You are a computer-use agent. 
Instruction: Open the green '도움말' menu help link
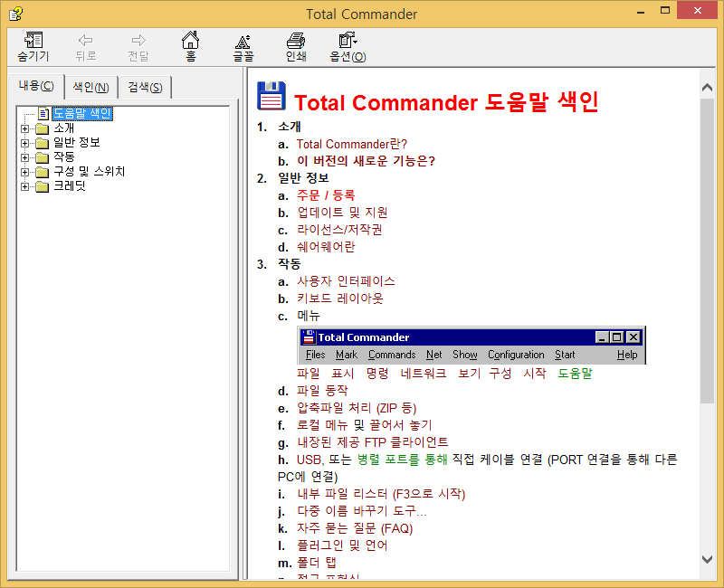(575, 374)
